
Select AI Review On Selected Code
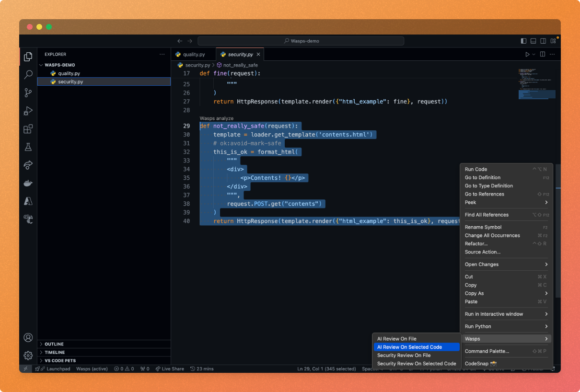(x=409, y=347)
